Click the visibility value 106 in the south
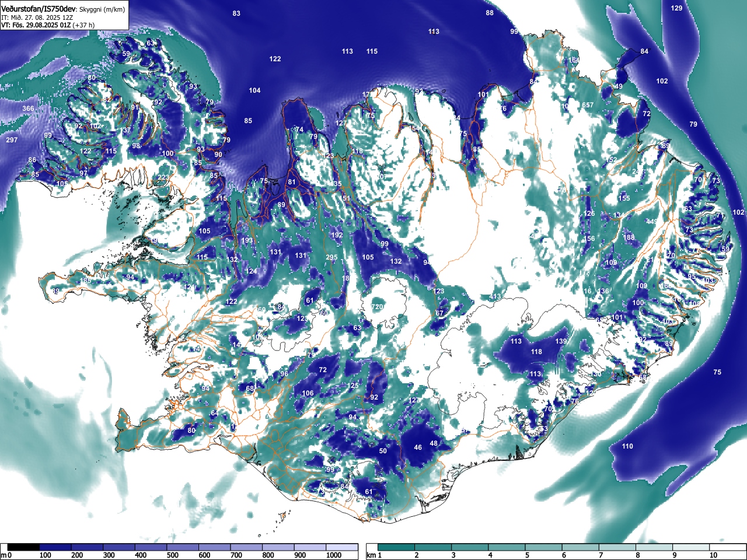Viewport: 747px width, 560px height. 308,393
